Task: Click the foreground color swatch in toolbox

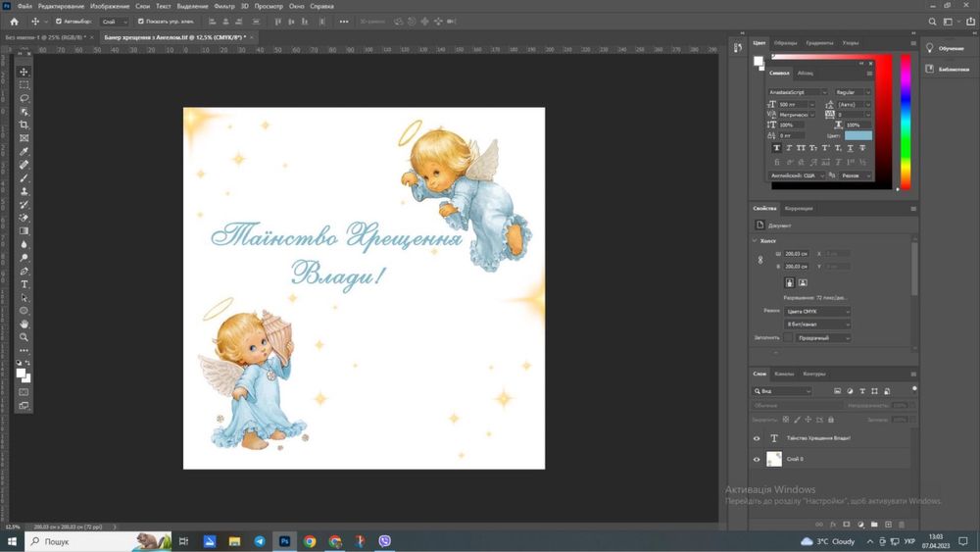Action: [x=21, y=374]
